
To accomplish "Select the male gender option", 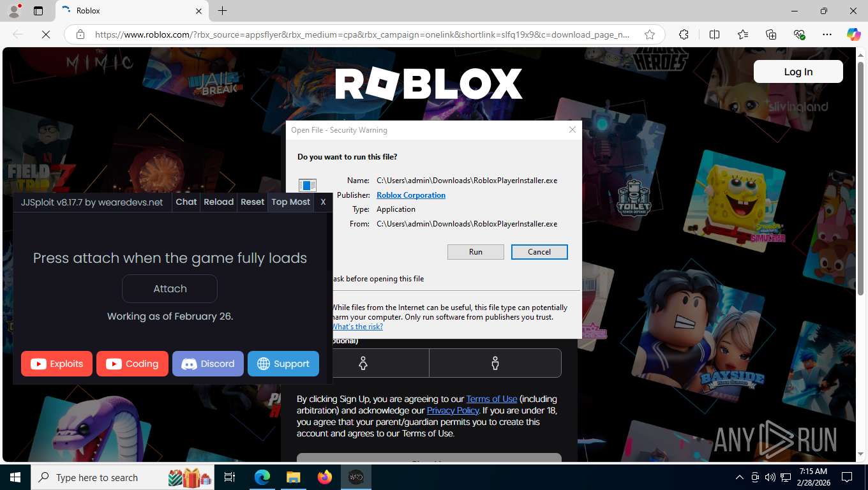I will pyautogui.click(x=495, y=363).
